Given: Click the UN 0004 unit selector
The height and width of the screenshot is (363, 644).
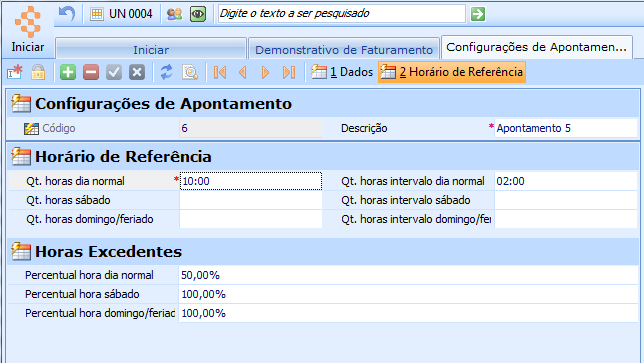Looking at the screenshot, I should click(x=122, y=14).
